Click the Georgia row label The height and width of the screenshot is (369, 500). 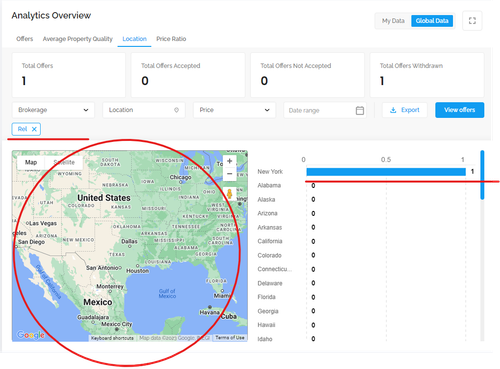click(268, 311)
